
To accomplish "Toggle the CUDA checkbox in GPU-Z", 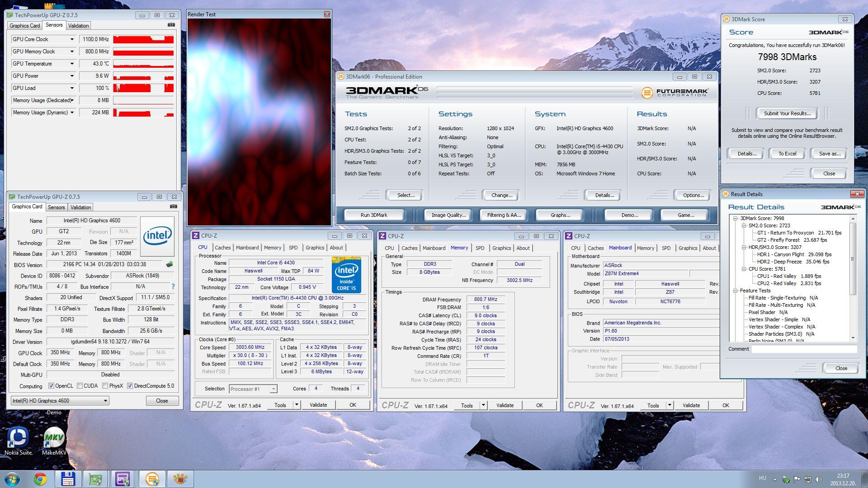I will [80, 386].
